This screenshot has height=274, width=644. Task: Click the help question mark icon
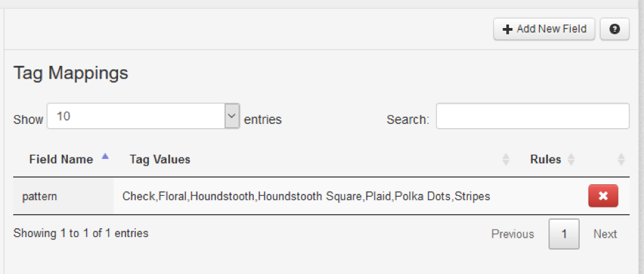(615, 29)
